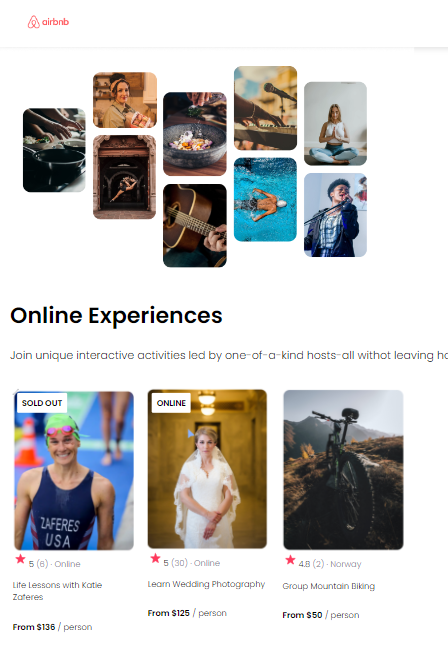This screenshot has width=448, height=645.
Task: Open the yoga meditation photo
Action: [x=335, y=124]
